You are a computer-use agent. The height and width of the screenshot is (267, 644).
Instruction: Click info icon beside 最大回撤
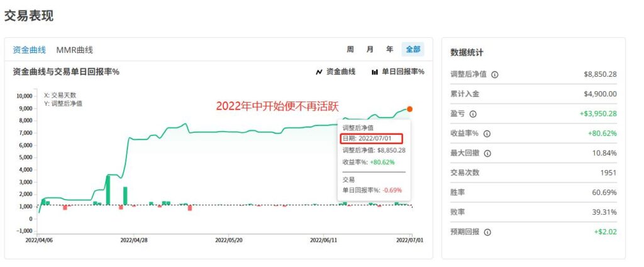point(487,154)
